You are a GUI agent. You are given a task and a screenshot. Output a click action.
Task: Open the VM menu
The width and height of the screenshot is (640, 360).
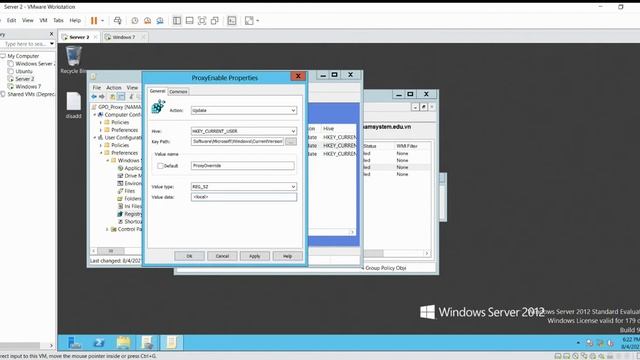43,20
